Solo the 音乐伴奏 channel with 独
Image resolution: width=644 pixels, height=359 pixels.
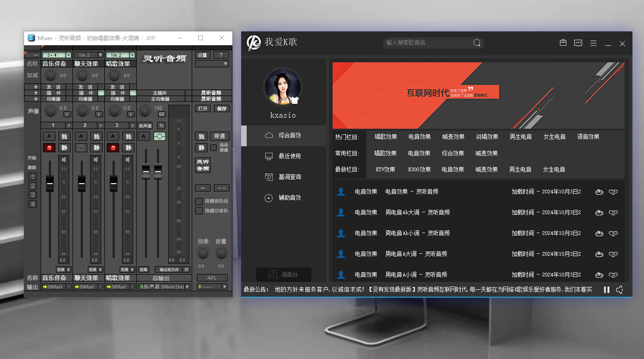coord(65,136)
